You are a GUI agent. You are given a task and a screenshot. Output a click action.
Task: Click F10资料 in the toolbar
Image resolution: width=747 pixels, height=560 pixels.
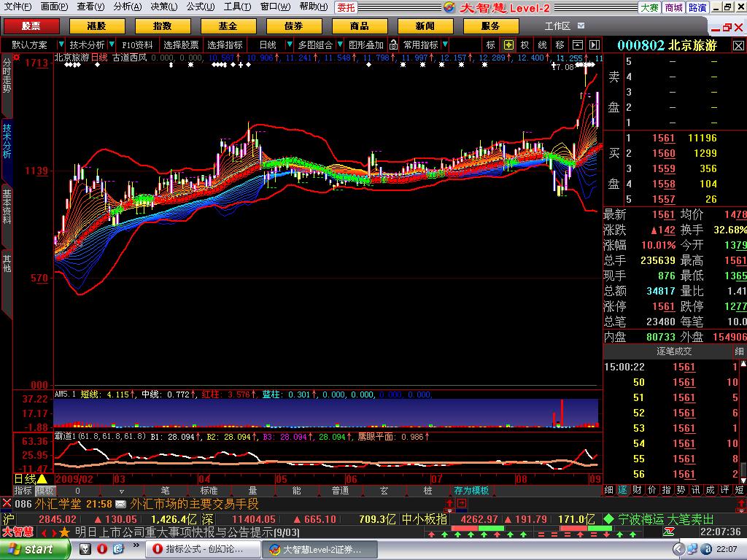[137, 44]
